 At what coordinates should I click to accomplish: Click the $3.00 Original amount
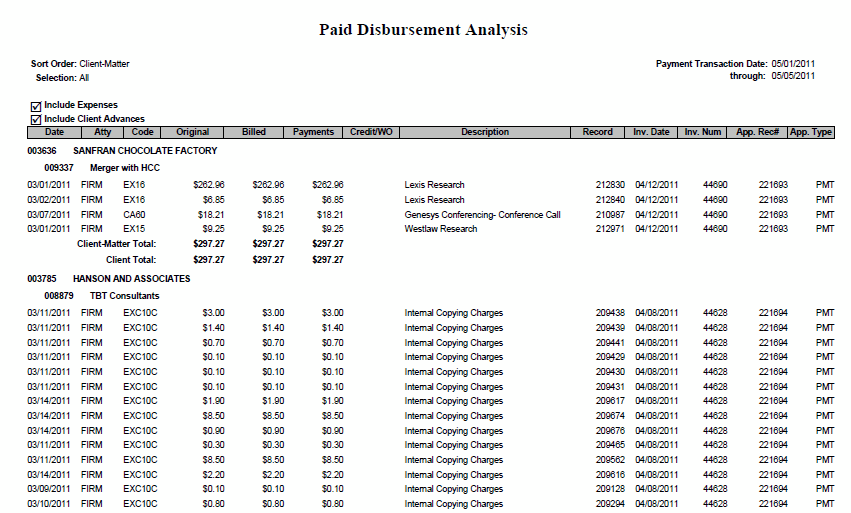tap(213, 313)
